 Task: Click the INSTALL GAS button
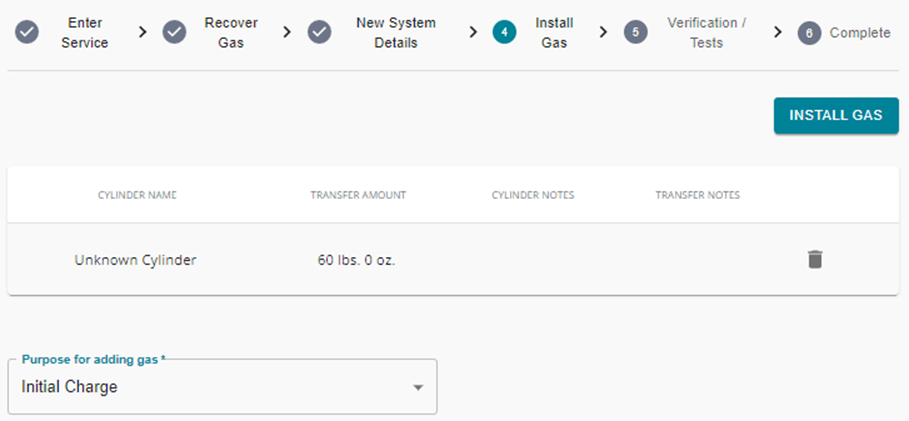point(836,115)
